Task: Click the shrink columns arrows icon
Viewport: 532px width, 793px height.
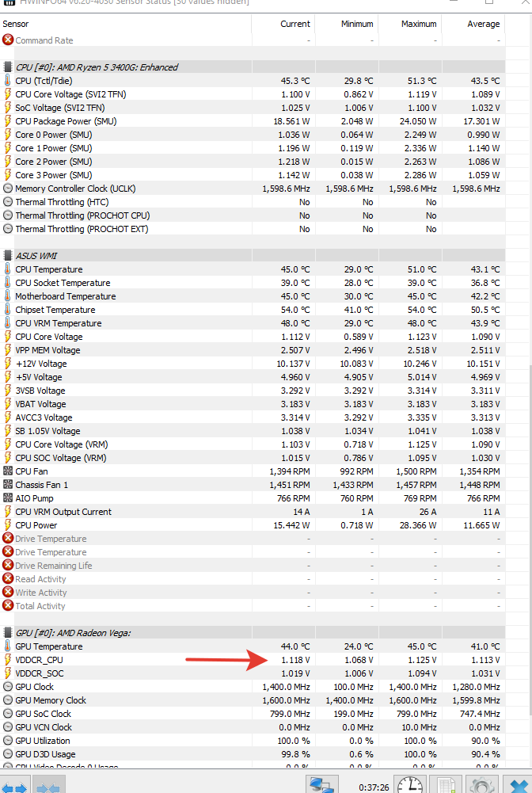Action: 48,785
